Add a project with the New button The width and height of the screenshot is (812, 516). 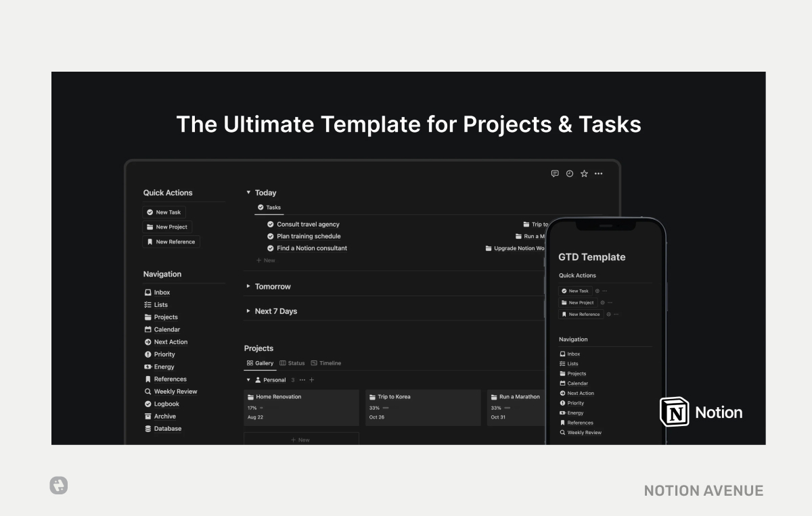301,439
